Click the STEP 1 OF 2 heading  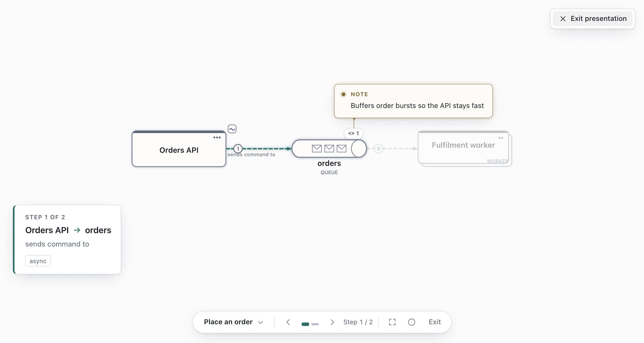pos(45,217)
